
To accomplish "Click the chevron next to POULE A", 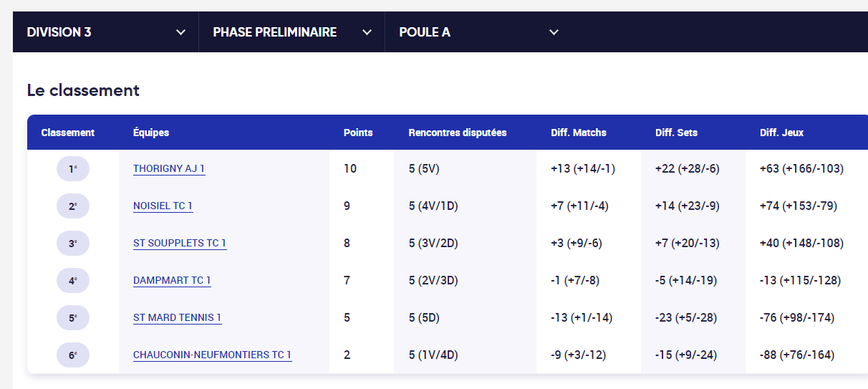I will click(x=554, y=32).
